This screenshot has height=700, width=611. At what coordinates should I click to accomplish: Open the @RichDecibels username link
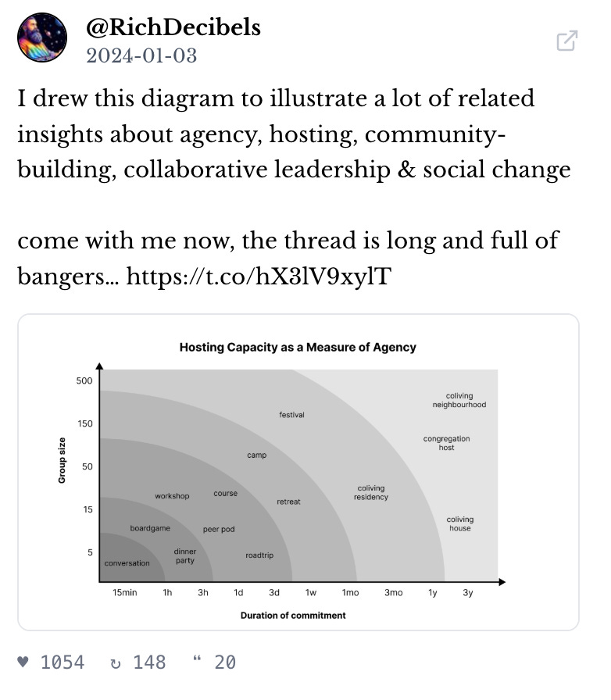(x=173, y=28)
